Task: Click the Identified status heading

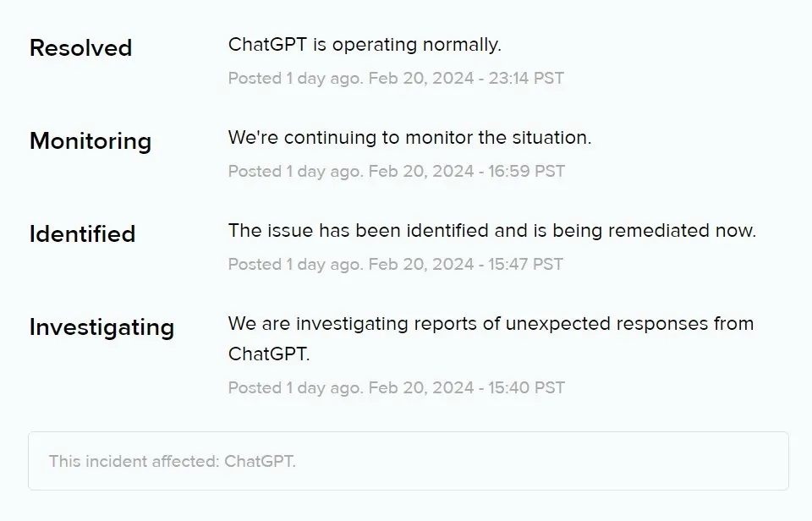Action: pyautogui.click(x=82, y=234)
